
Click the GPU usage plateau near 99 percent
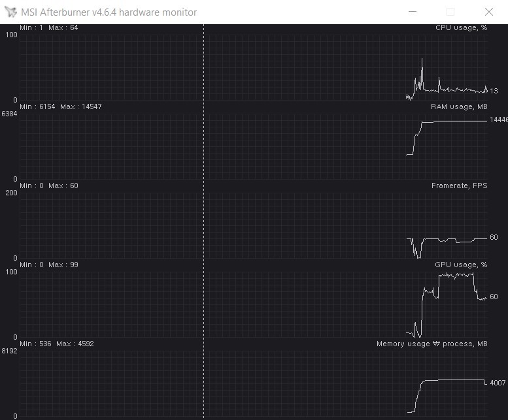[x=456, y=276]
